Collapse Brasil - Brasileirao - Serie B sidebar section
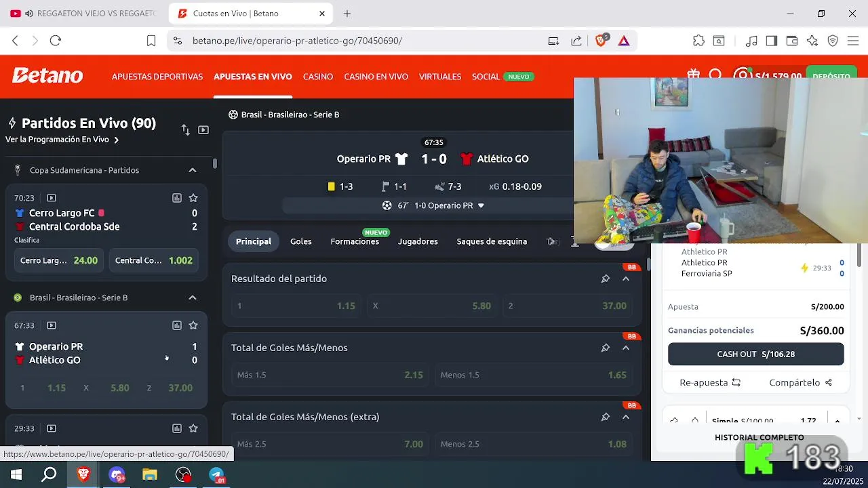The image size is (868, 488). pyautogui.click(x=193, y=298)
